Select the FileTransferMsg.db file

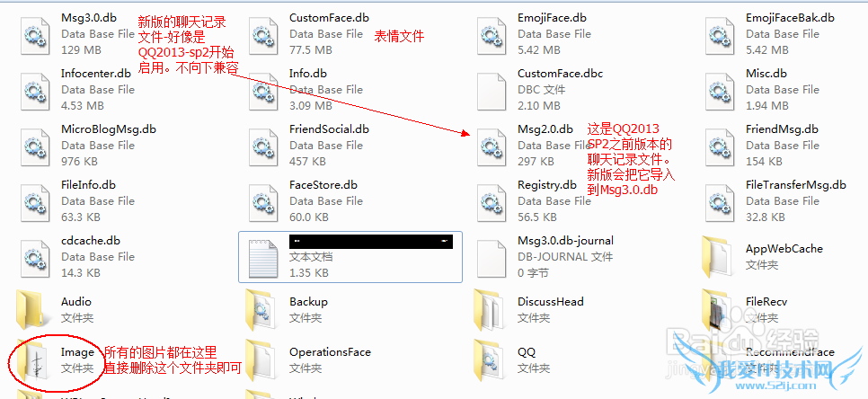coord(775,200)
